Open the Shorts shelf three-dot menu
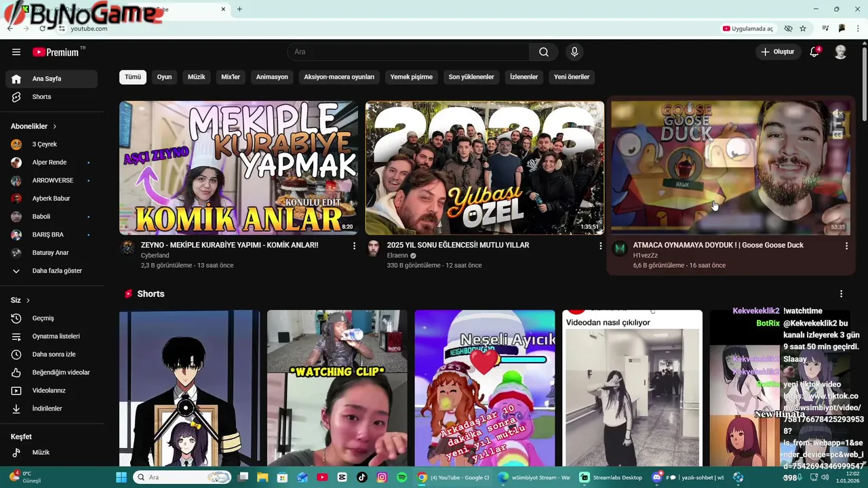Viewport: 868px width, 488px height. click(x=841, y=294)
